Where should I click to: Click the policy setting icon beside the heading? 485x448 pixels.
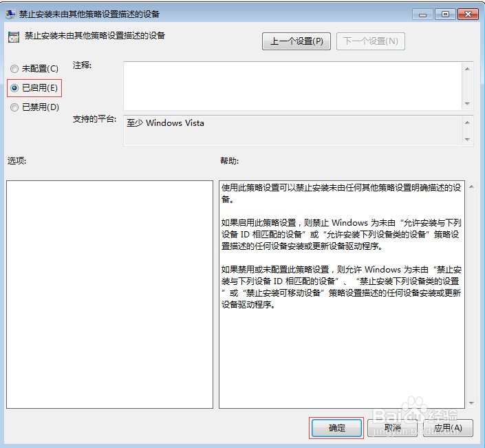click(x=14, y=37)
